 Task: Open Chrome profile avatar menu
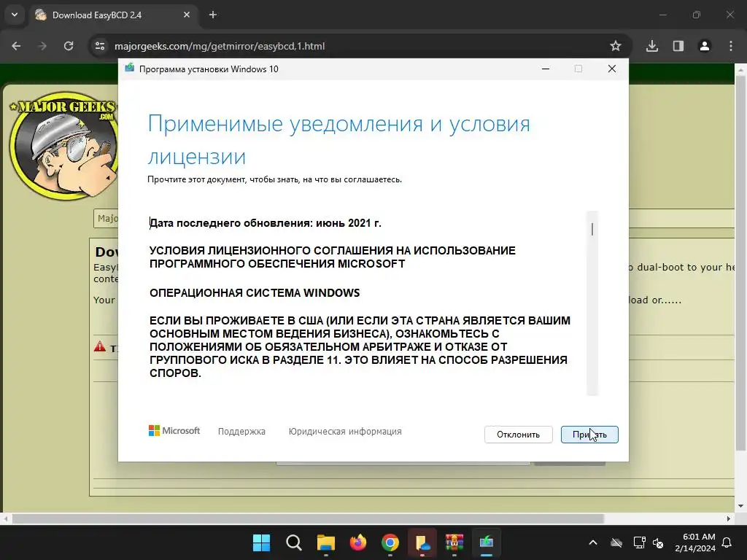tap(705, 46)
